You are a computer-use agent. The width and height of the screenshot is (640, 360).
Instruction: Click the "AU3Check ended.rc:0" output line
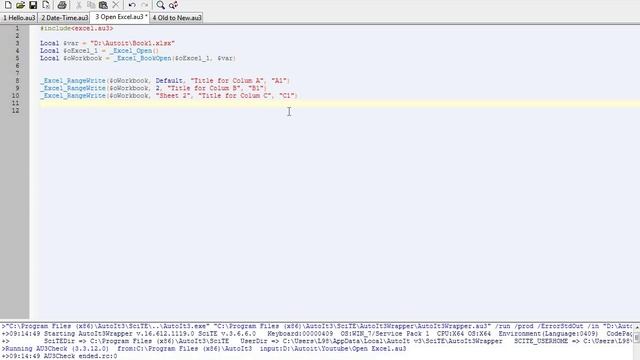[59, 356]
